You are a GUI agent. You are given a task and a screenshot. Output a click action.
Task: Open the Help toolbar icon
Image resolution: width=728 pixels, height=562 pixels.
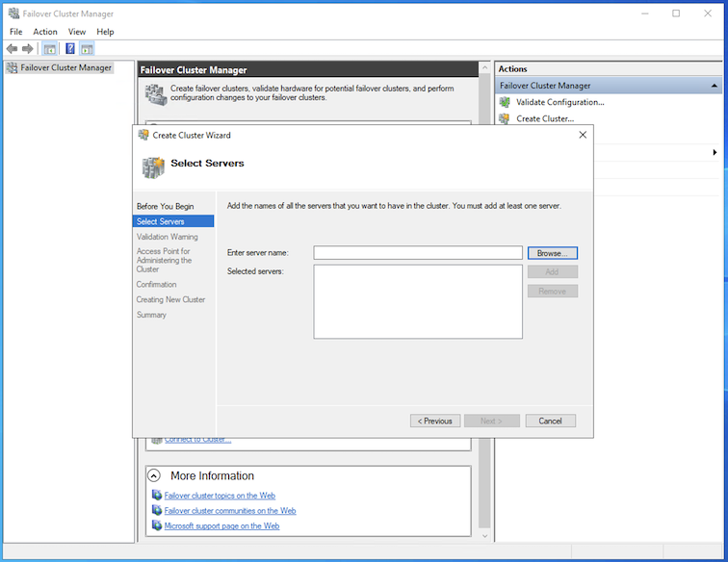click(x=70, y=49)
